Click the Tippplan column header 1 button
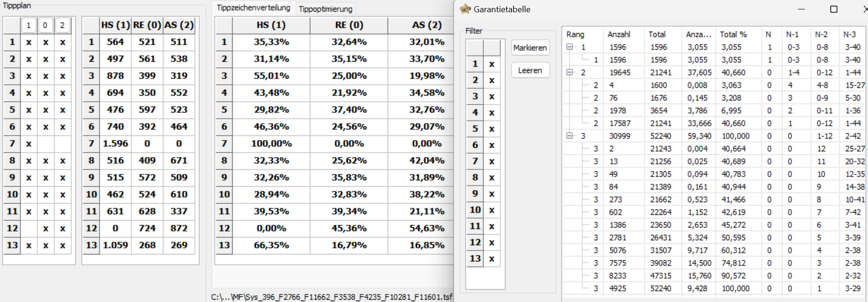The width and height of the screenshot is (868, 302). 29,25
